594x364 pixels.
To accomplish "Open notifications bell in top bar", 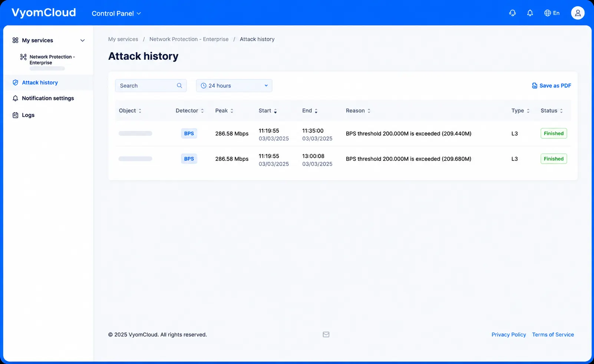I will click(x=530, y=13).
